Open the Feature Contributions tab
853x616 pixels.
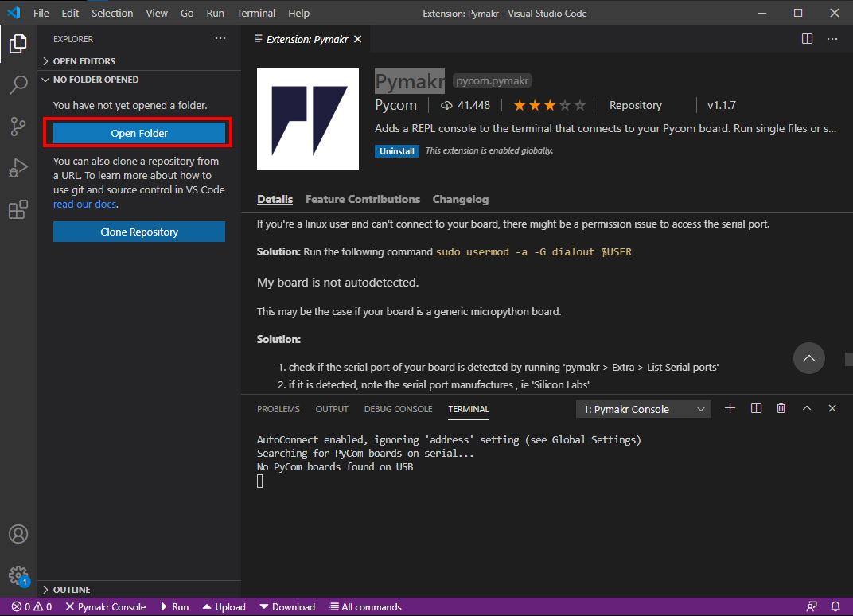362,199
